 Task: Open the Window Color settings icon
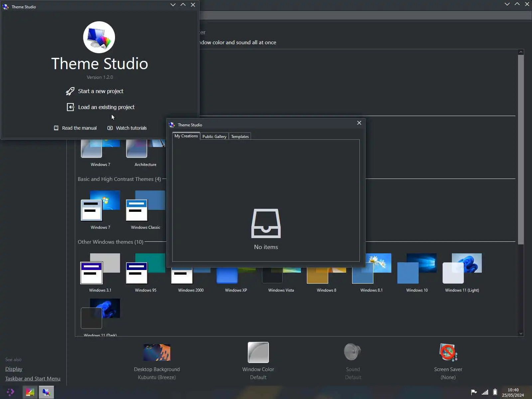click(x=258, y=352)
